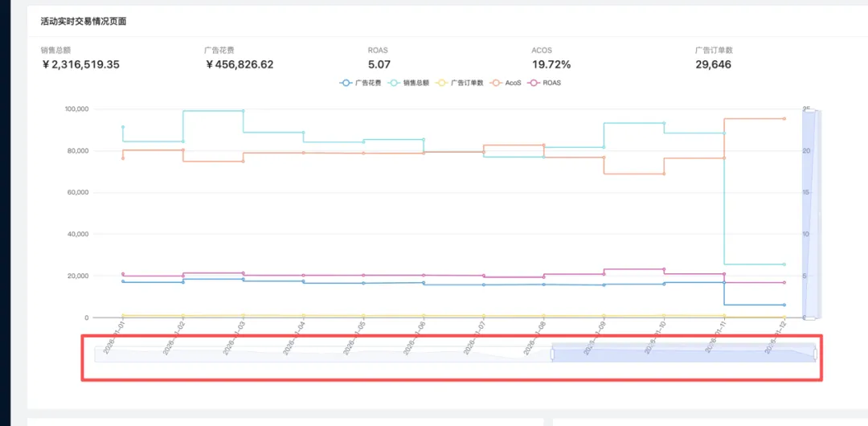Viewport: 868px width, 426px height.
Task: Click the 广告花费 amount ￥456,826.62
Action: coord(240,64)
